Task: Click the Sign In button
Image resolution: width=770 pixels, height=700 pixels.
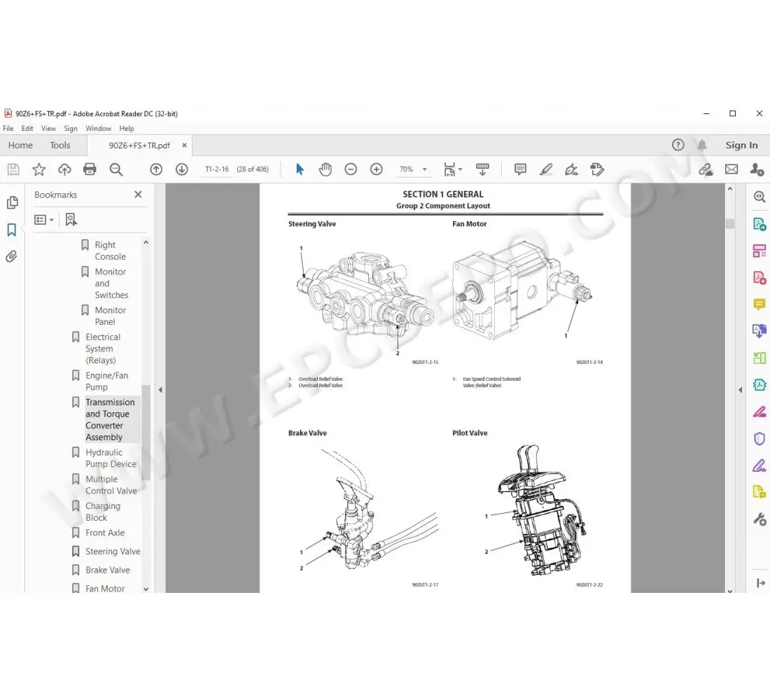Action: [x=741, y=145]
